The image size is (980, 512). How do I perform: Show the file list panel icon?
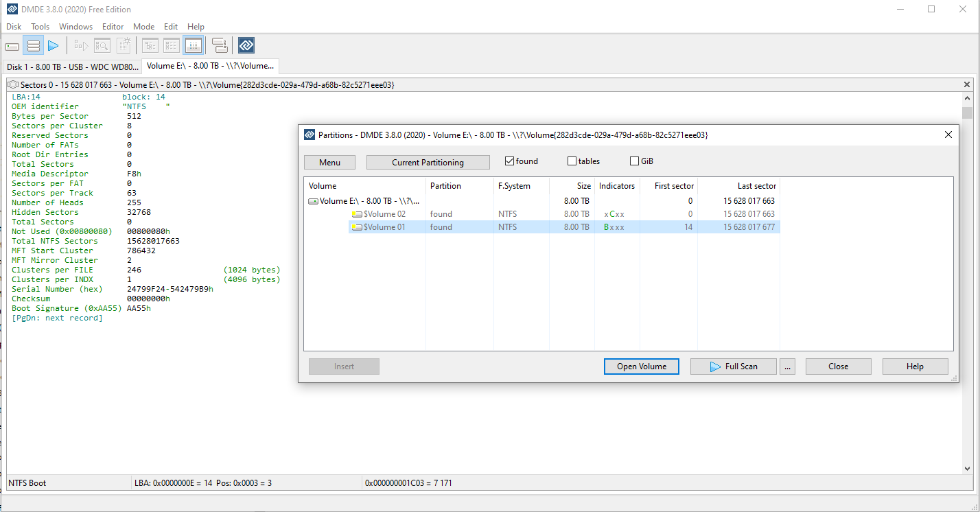click(172, 46)
